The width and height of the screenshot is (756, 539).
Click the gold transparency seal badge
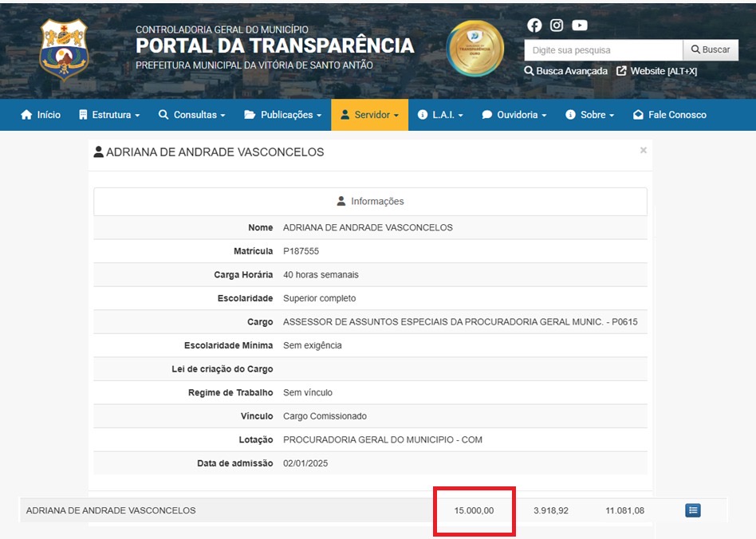point(475,49)
